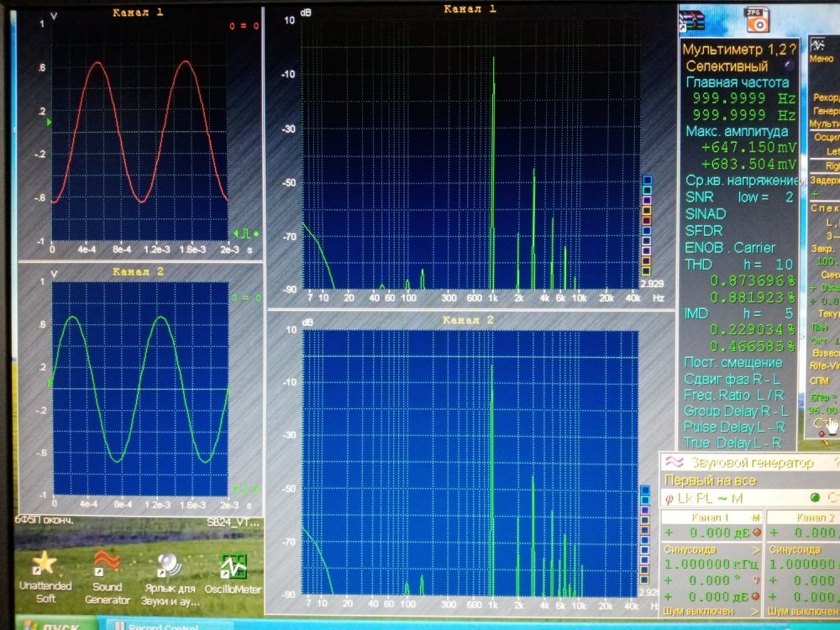Open the Меню item in the side panel

click(x=821, y=59)
